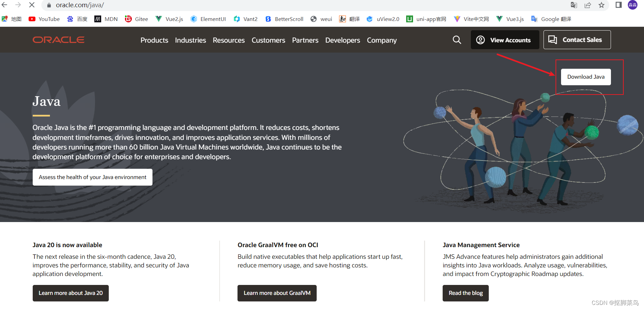Open the uni-app官网 bookmark
This screenshot has width=644, height=309.
426,19
